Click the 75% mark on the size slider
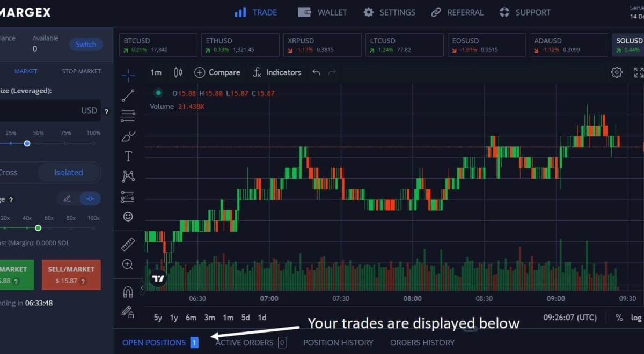Screen dimensions: 644x354 (x=67, y=143)
